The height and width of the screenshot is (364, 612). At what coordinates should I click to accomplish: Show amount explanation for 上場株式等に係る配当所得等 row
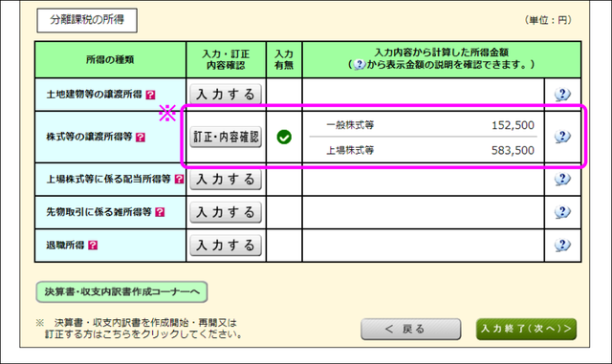(x=562, y=179)
